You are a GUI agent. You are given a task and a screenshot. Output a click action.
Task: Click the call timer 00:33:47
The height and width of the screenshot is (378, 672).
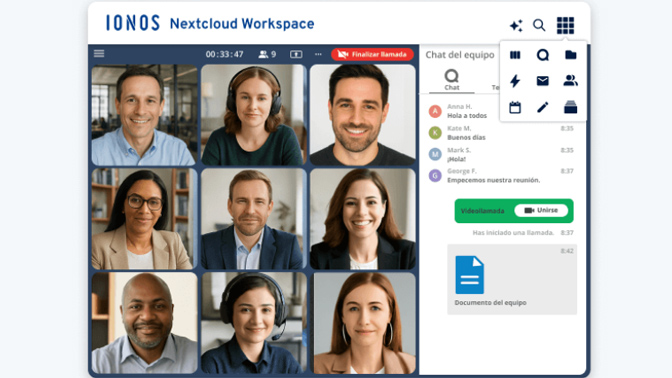pos(225,54)
